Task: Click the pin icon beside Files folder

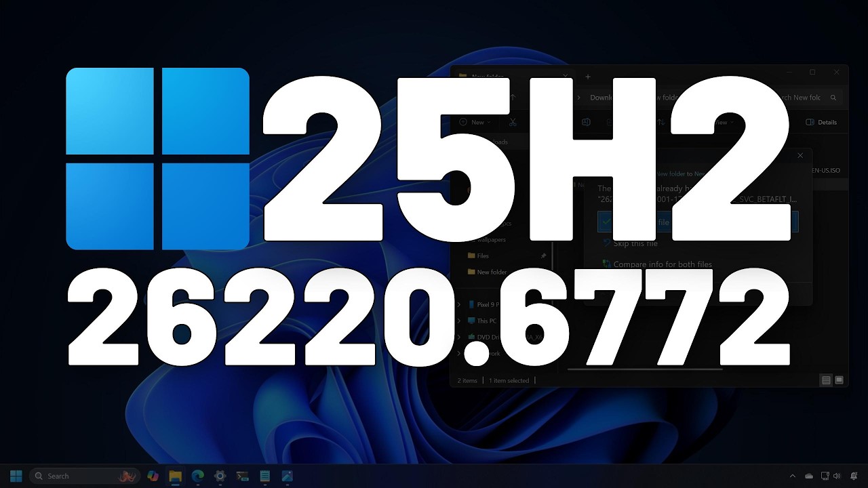Action: (x=543, y=256)
